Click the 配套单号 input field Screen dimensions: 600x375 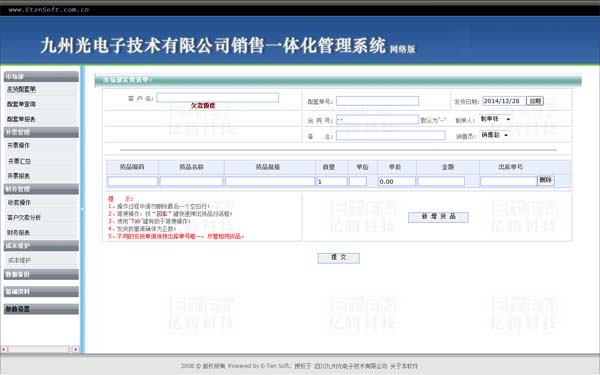click(x=377, y=101)
